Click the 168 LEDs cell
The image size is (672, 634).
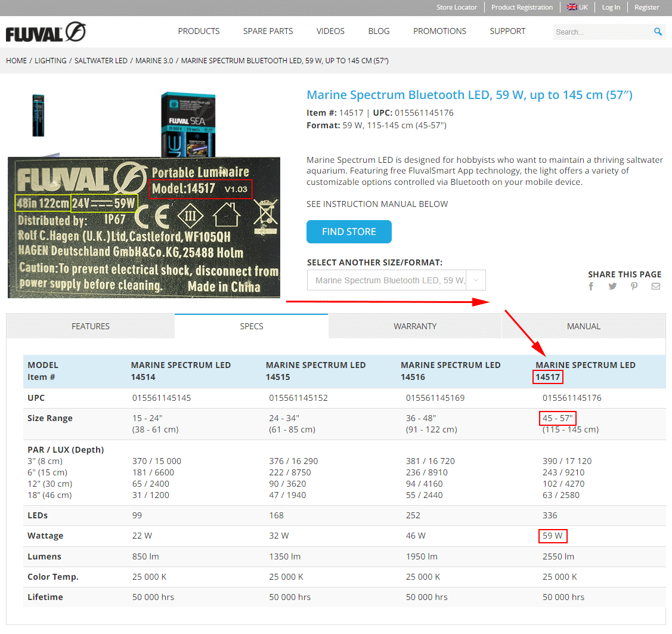pos(277,516)
